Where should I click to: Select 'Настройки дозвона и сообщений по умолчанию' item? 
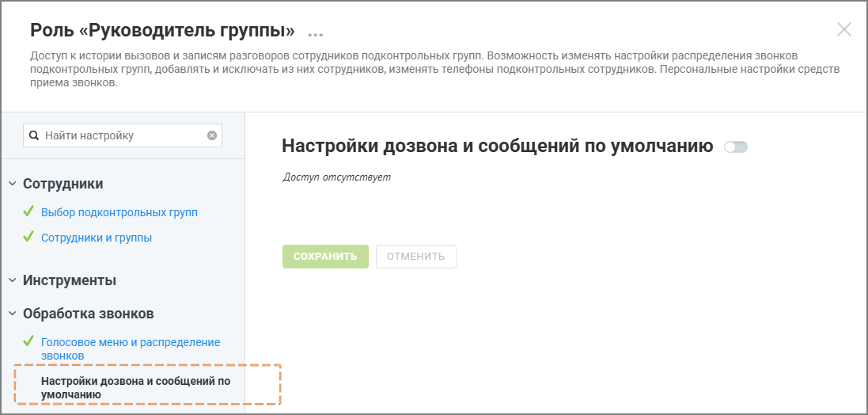tap(135, 388)
